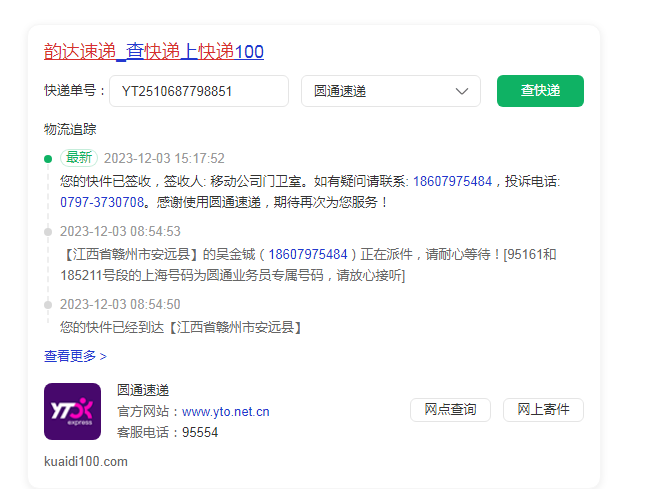Click the timeline dot for 08:54:50
Viewport: 656px width, 489px height.
point(48,305)
